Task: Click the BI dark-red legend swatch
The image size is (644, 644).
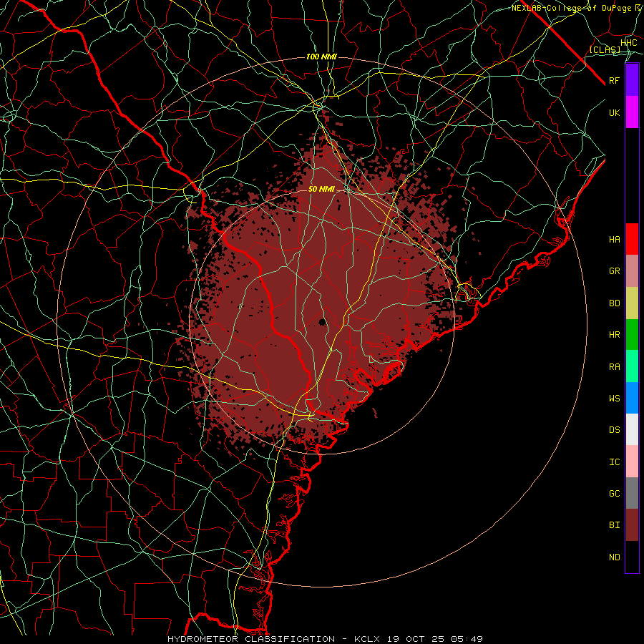Action: click(x=632, y=525)
